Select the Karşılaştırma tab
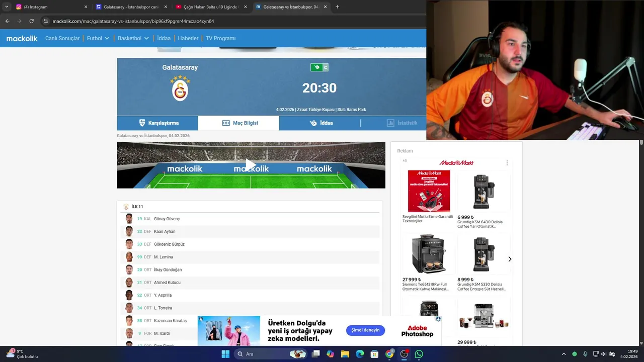The width and height of the screenshot is (644, 362). coord(157,123)
